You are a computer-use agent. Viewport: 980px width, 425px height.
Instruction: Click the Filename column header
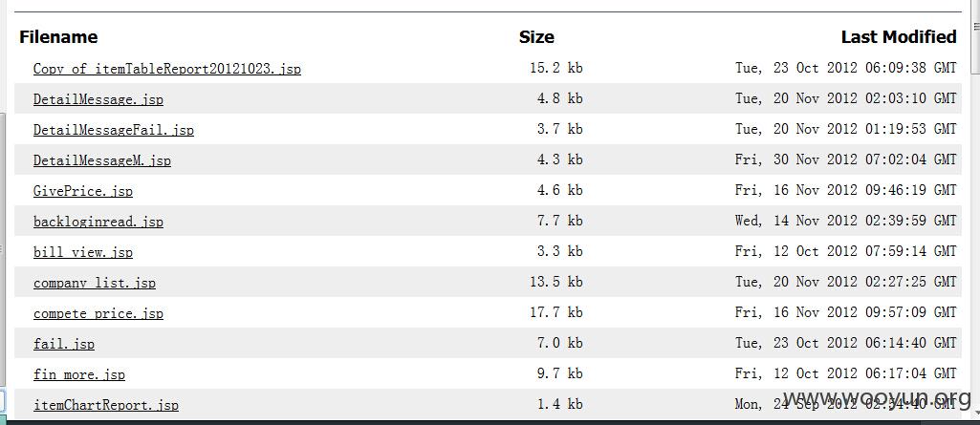pyautogui.click(x=58, y=37)
